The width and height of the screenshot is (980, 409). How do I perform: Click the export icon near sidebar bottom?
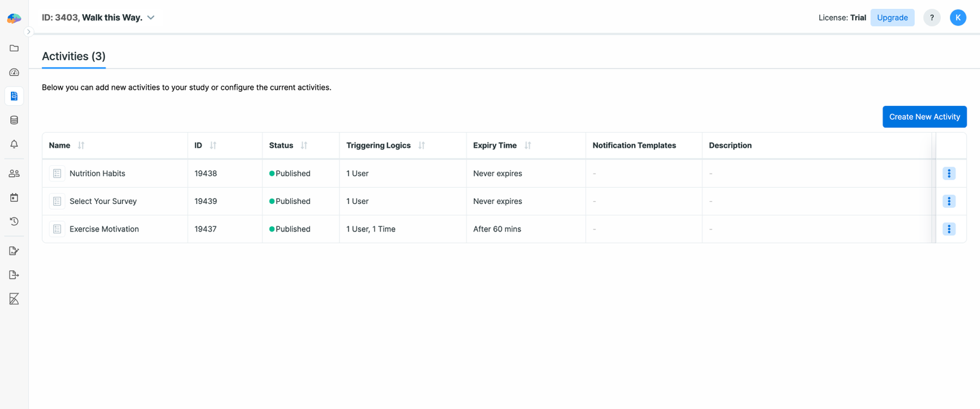coord(14,274)
